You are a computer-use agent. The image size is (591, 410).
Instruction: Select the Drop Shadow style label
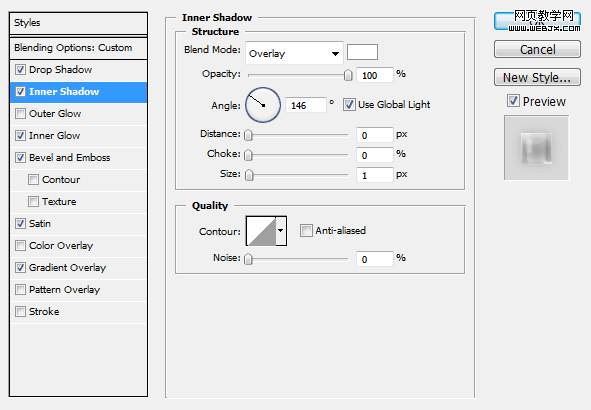pos(61,70)
